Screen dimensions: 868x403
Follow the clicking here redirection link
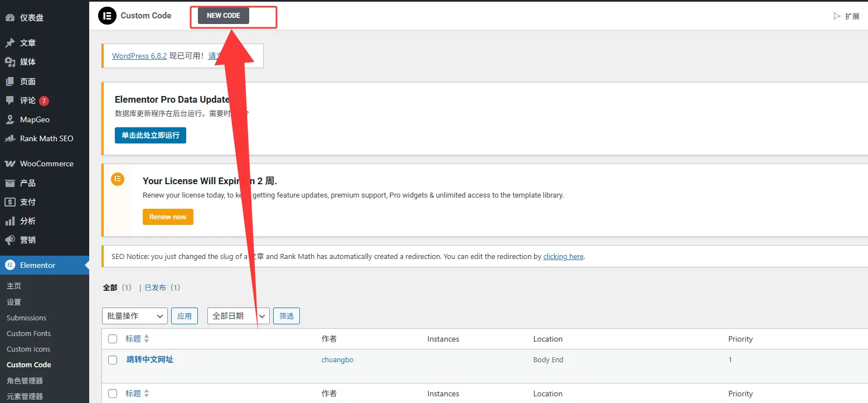point(563,257)
